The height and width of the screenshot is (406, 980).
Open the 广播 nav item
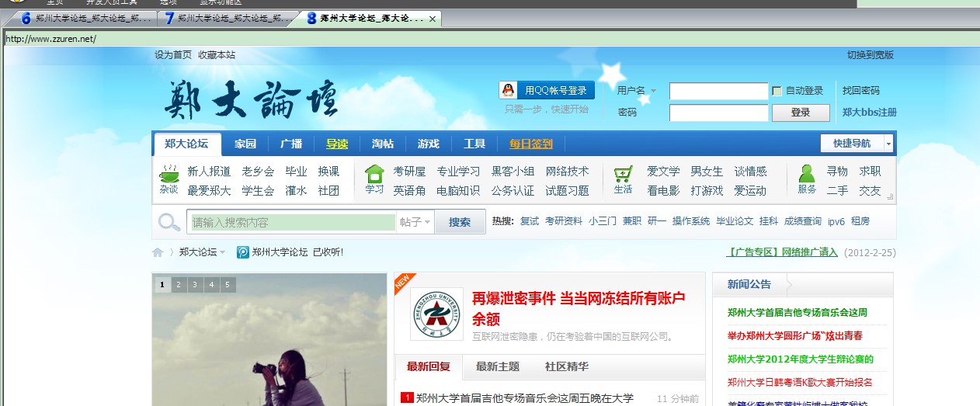click(x=291, y=144)
